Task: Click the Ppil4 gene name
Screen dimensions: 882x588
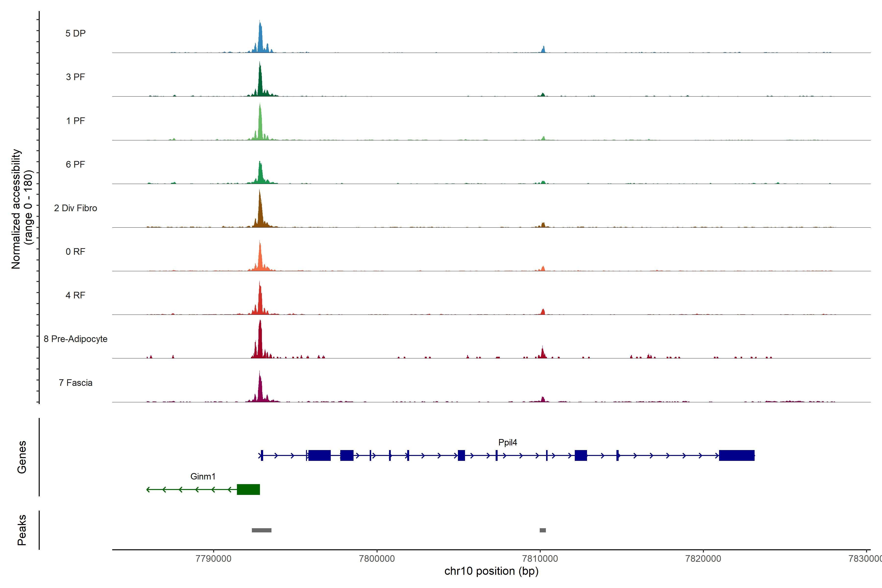Action: (x=507, y=442)
